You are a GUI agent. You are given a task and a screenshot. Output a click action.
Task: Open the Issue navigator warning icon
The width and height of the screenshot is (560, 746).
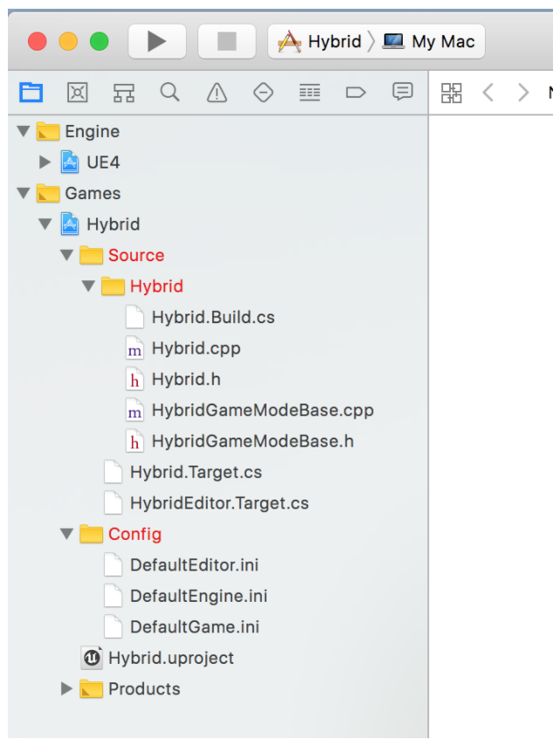pyautogui.click(x=217, y=93)
